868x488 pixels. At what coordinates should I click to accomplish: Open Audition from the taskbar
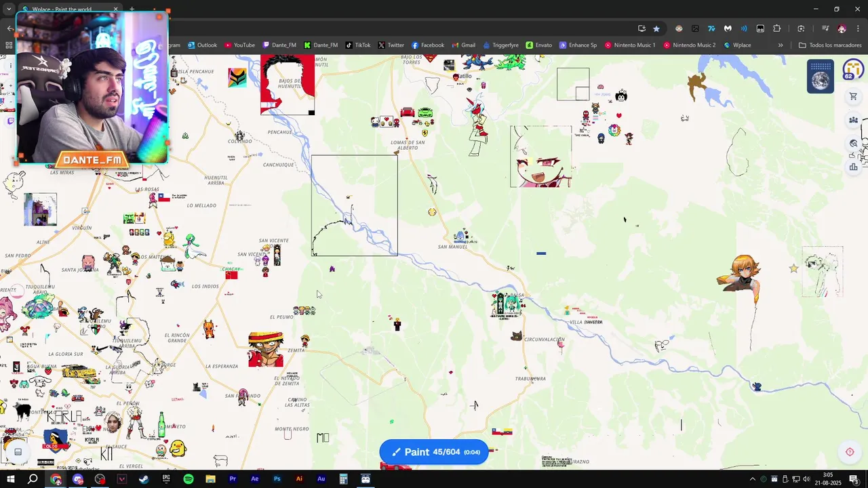(321, 479)
